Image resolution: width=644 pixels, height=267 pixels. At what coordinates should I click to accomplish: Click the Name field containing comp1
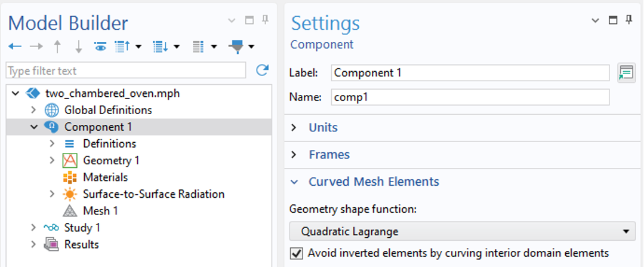tap(470, 97)
